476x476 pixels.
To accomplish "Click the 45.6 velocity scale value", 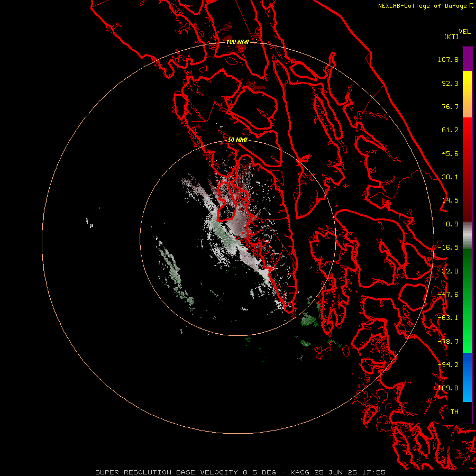I will 450,153.
